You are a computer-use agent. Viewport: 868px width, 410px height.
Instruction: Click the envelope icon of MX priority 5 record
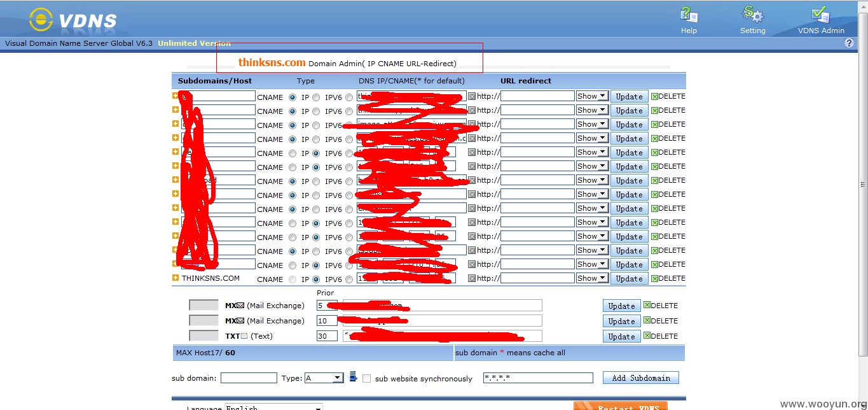pyautogui.click(x=240, y=306)
